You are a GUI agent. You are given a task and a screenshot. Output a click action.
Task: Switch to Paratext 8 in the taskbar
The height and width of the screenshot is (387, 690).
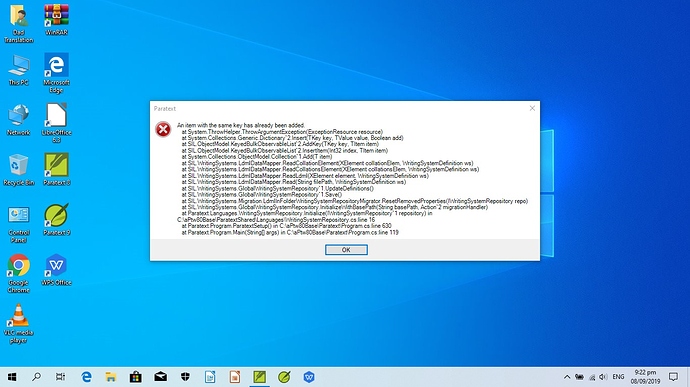(x=260, y=377)
